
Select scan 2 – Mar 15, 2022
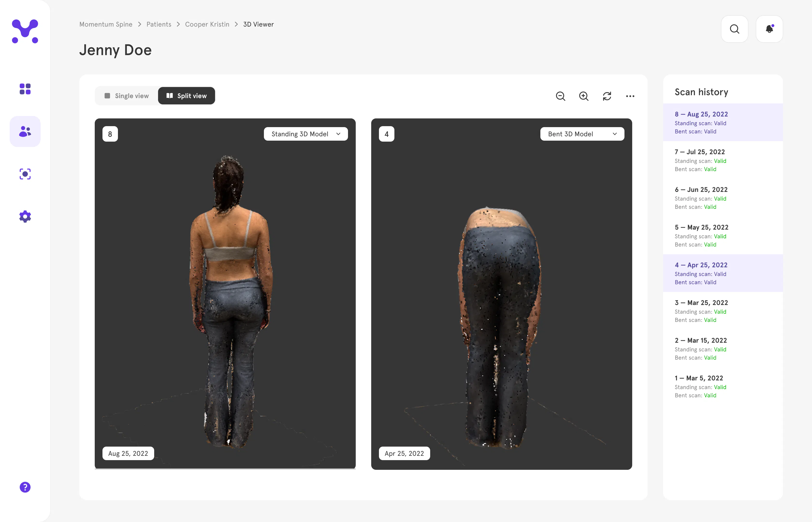723,348
